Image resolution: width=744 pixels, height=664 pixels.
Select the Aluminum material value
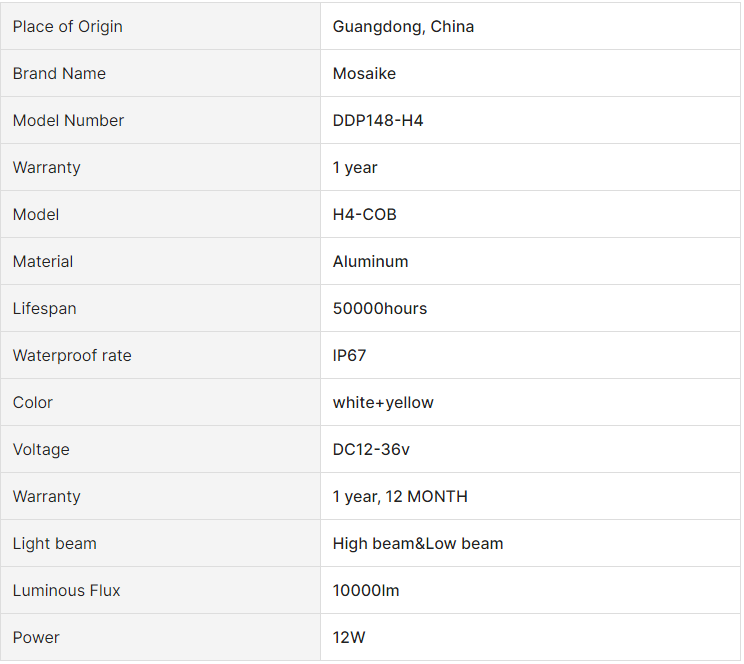point(371,262)
